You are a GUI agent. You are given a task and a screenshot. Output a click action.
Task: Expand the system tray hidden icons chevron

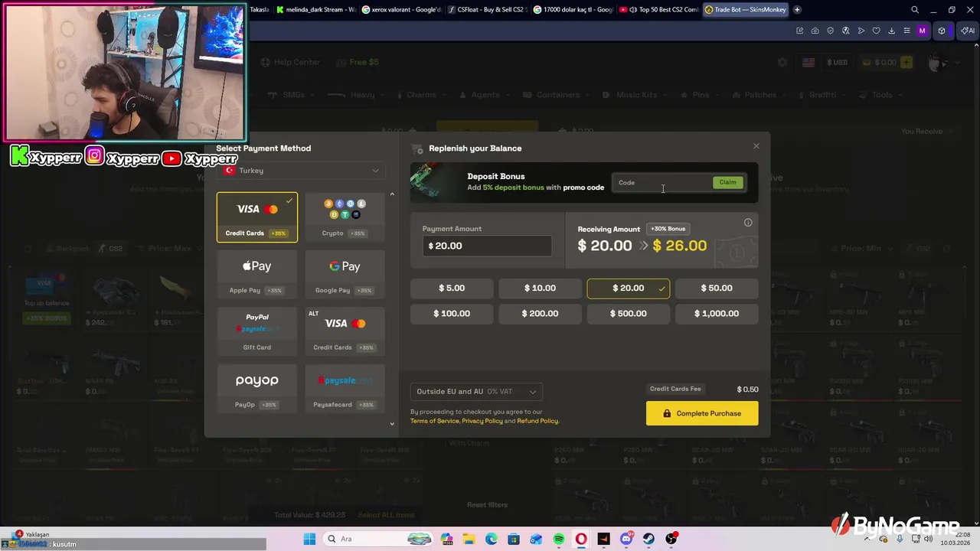coord(867,539)
